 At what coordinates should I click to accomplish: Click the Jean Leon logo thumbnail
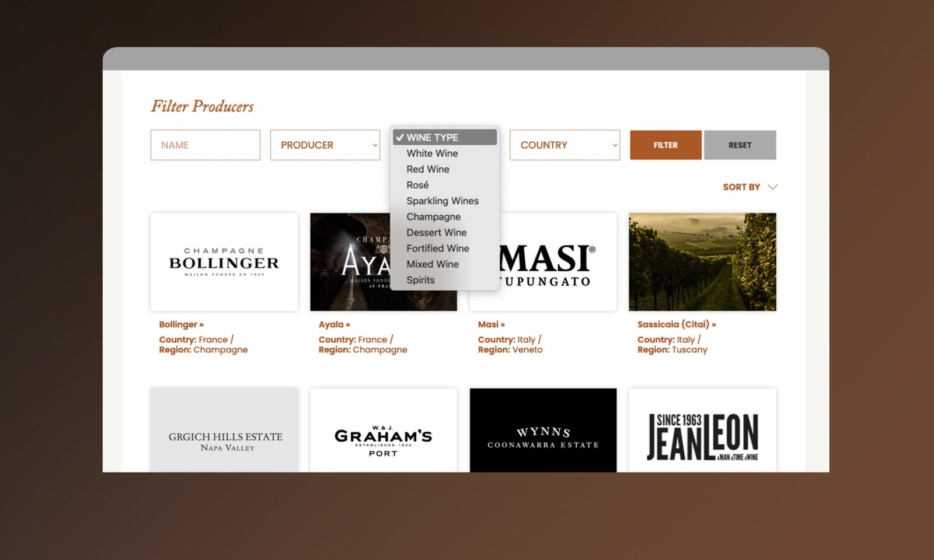(702, 430)
